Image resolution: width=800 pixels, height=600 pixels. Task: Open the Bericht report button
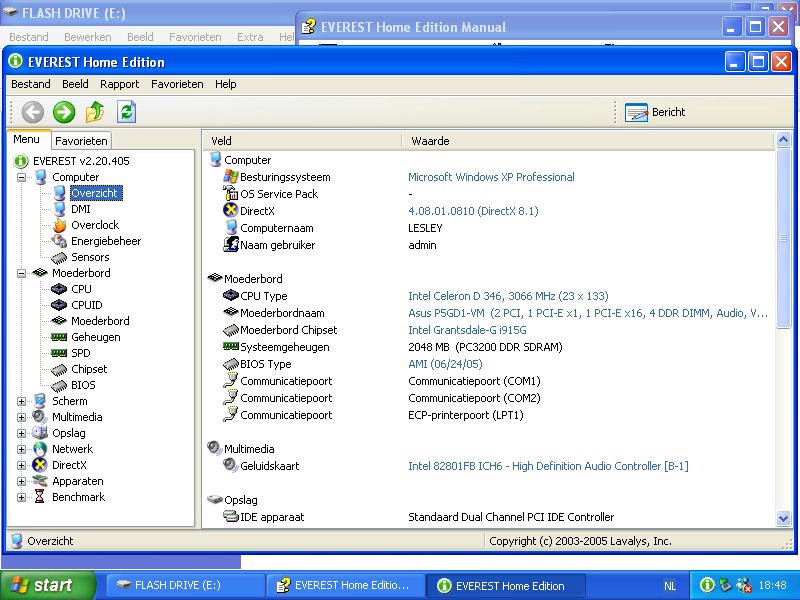pos(655,112)
